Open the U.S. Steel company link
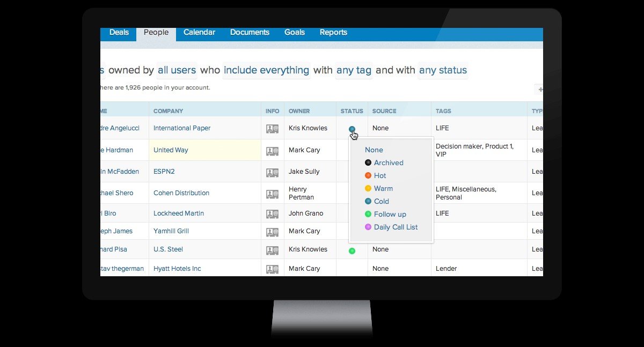The height and width of the screenshot is (347, 644). coord(168,249)
